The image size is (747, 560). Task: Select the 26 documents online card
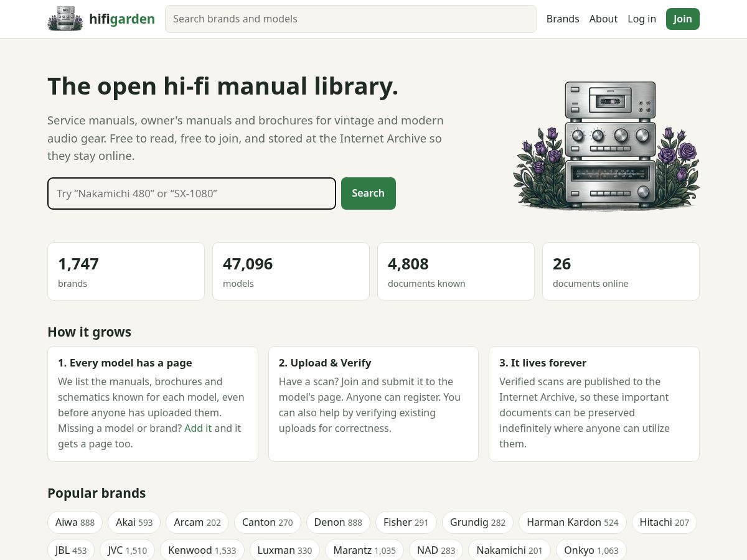(x=621, y=271)
